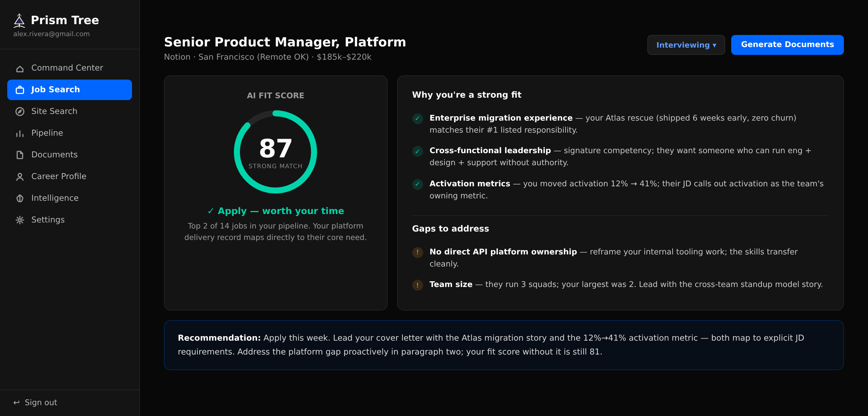Click the 'Top 2 of 14 jobs' summary
The width and height of the screenshot is (868, 416).
[x=275, y=232]
